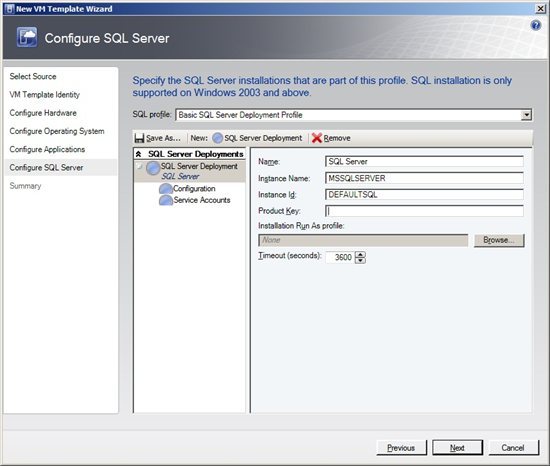550x466 pixels.
Task: Go to Configure Operating System step
Action: (x=57, y=131)
